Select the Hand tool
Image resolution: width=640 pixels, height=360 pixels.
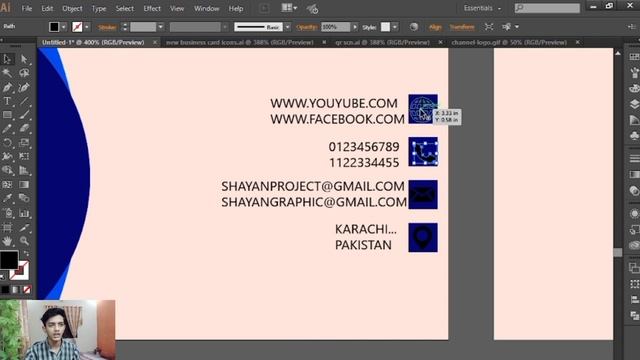(x=7, y=241)
